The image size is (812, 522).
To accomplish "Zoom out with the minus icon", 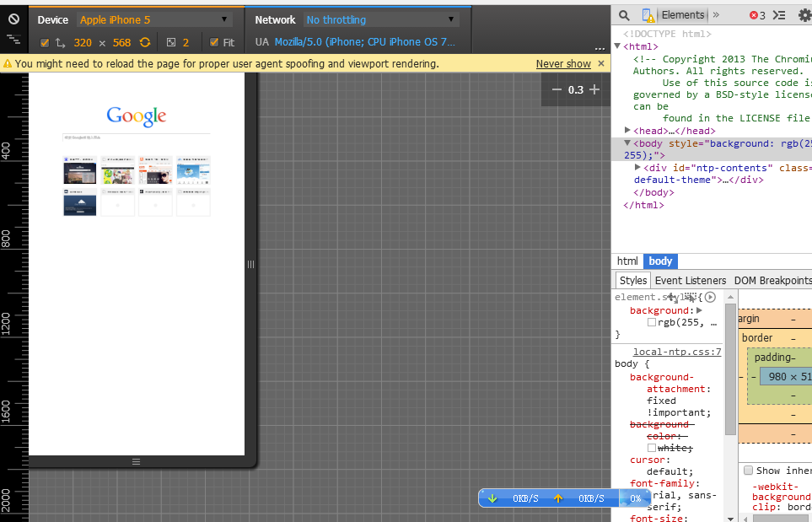I will point(557,89).
